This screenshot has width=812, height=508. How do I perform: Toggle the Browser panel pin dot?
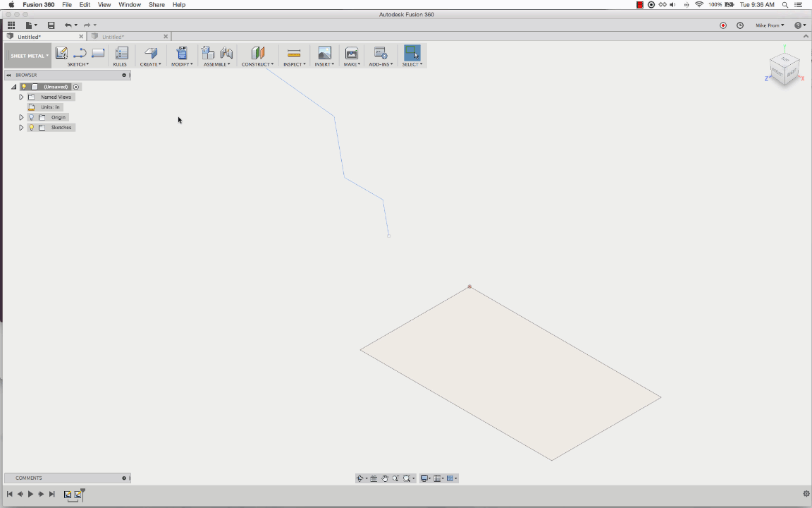click(124, 75)
